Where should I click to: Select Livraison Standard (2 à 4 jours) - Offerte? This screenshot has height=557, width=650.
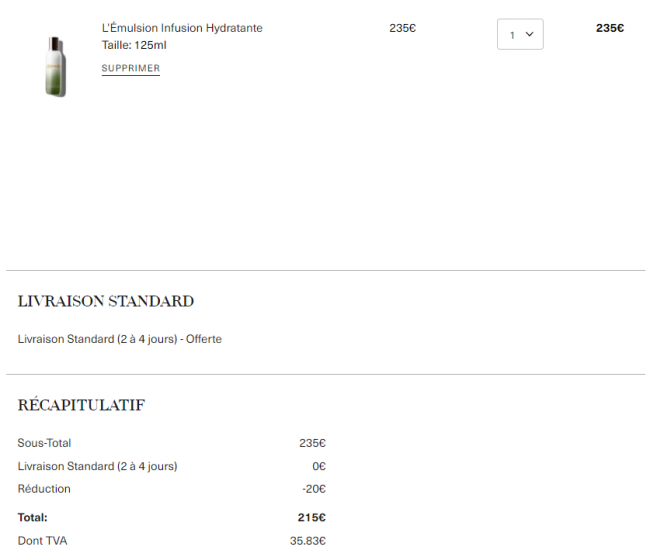coord(119,339)
